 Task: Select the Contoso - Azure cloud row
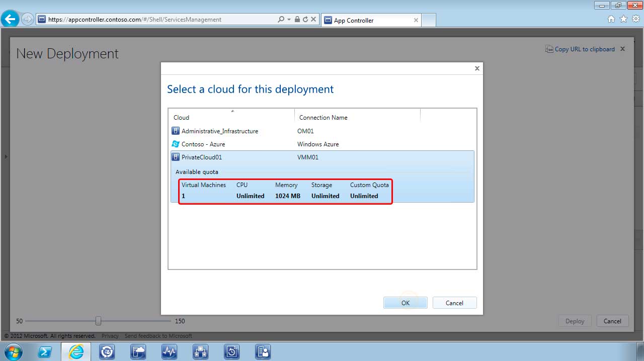322,144
